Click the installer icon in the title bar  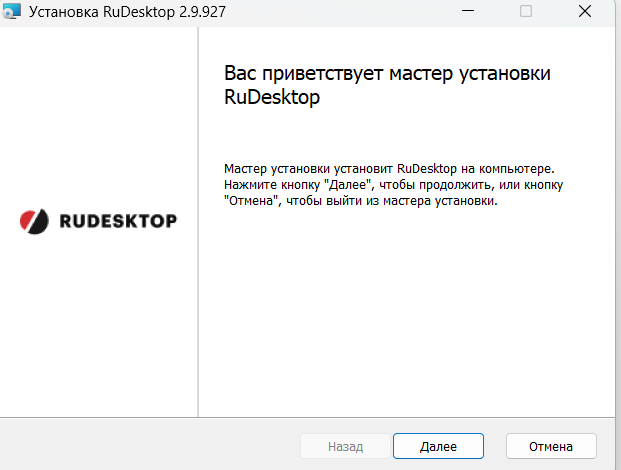click(12, 11)
